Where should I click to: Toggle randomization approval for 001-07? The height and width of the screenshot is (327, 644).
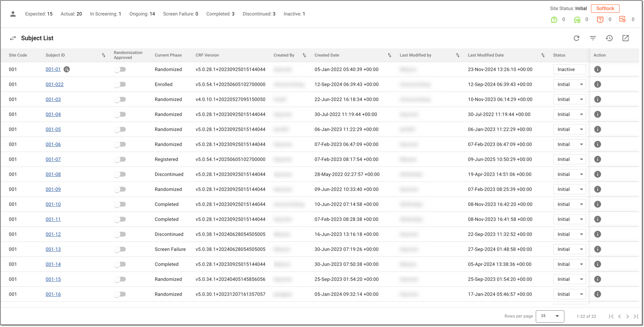coord(120,160)
